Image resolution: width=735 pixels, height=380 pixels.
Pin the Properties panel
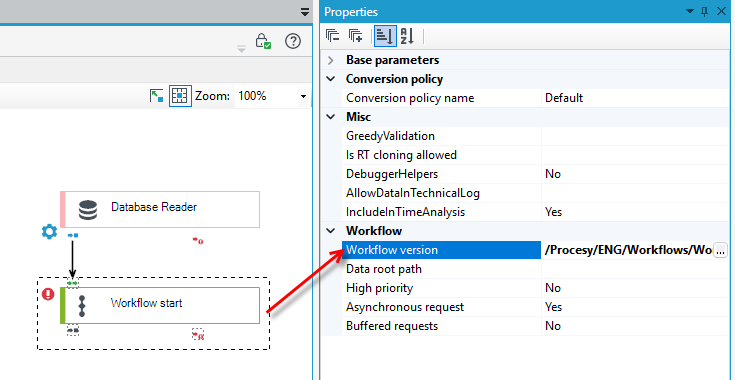pyautogui.click(x=704, y=12)
